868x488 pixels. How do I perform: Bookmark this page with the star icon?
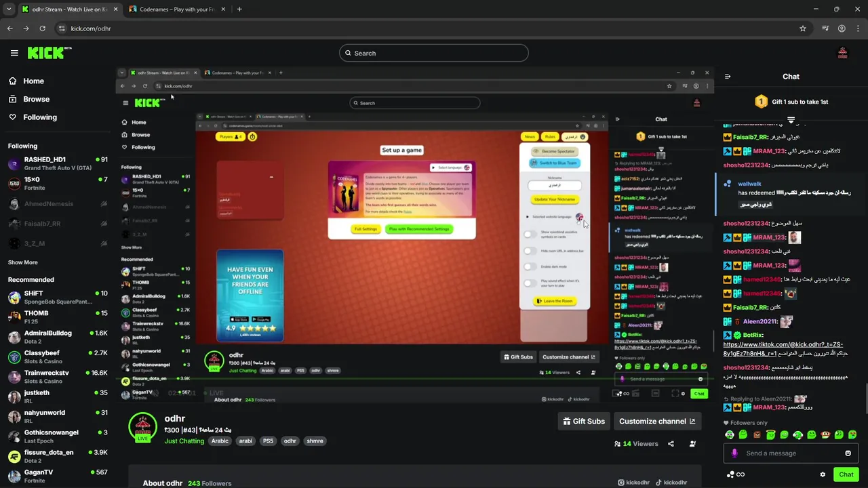(803, 28)
